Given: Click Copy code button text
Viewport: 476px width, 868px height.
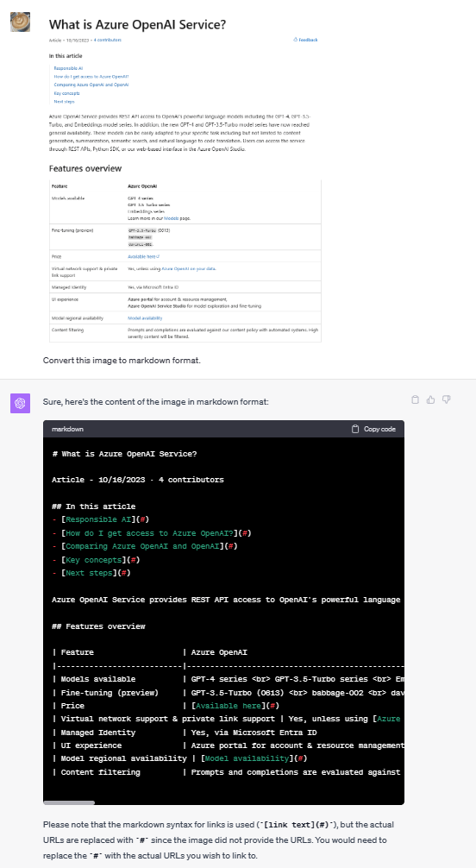Looking at the screenshot, I should pyautogui.click(x=379, y=429).
